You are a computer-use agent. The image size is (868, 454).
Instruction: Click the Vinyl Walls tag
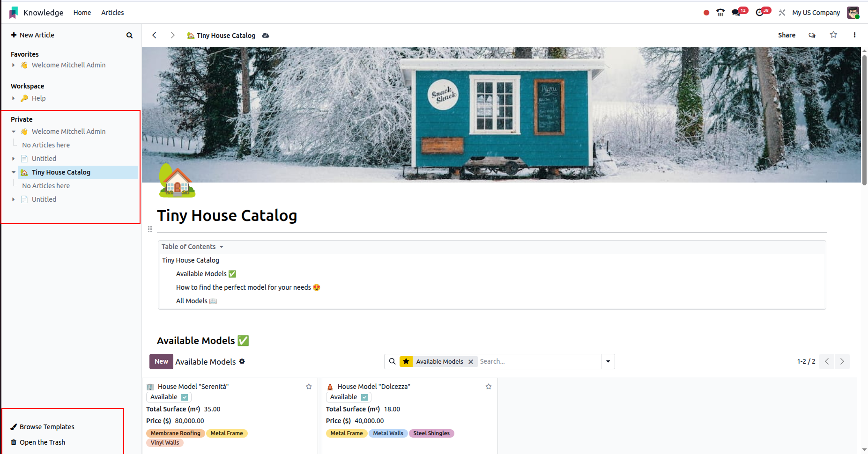[165, 443]
